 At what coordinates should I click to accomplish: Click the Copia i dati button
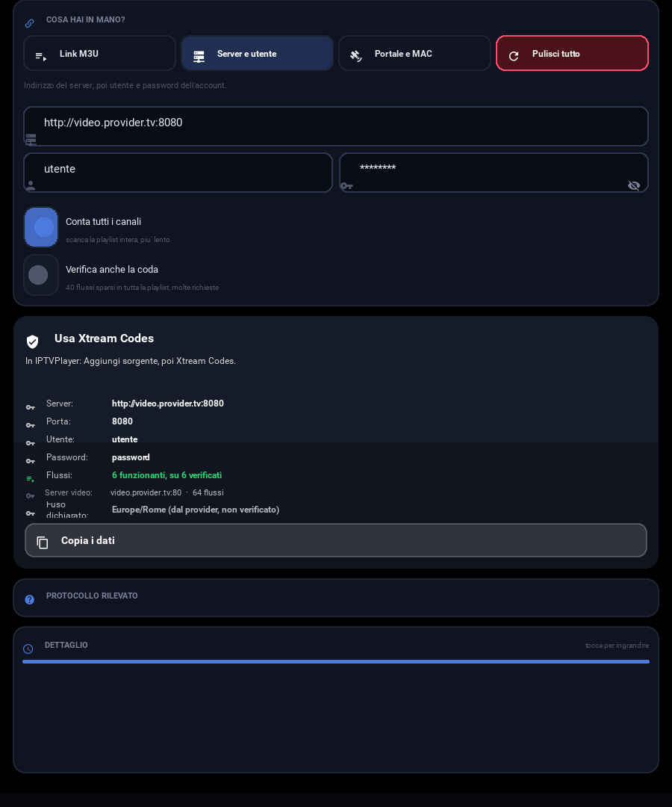pyautogui.click(x=336, y=540)
